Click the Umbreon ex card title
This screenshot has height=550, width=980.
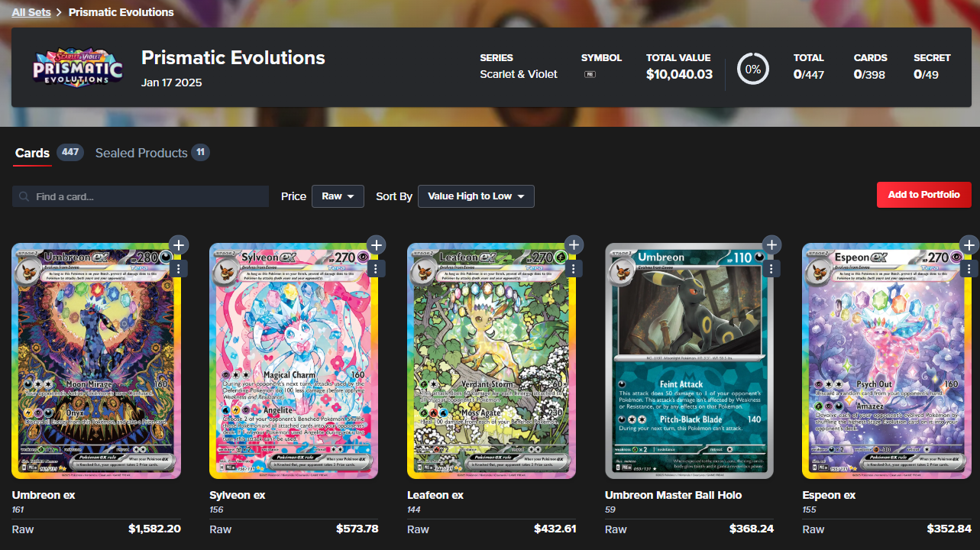(44, 495)
